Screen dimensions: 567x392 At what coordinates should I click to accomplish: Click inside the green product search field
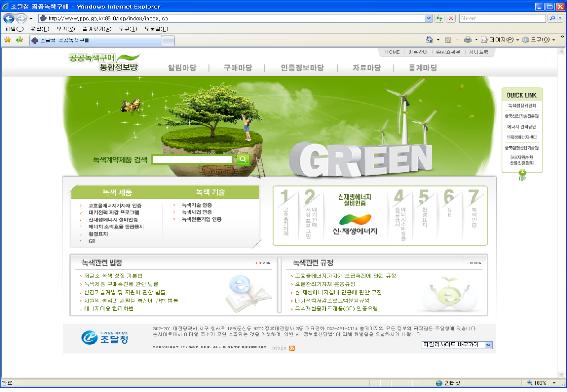(x=192, y=159)
